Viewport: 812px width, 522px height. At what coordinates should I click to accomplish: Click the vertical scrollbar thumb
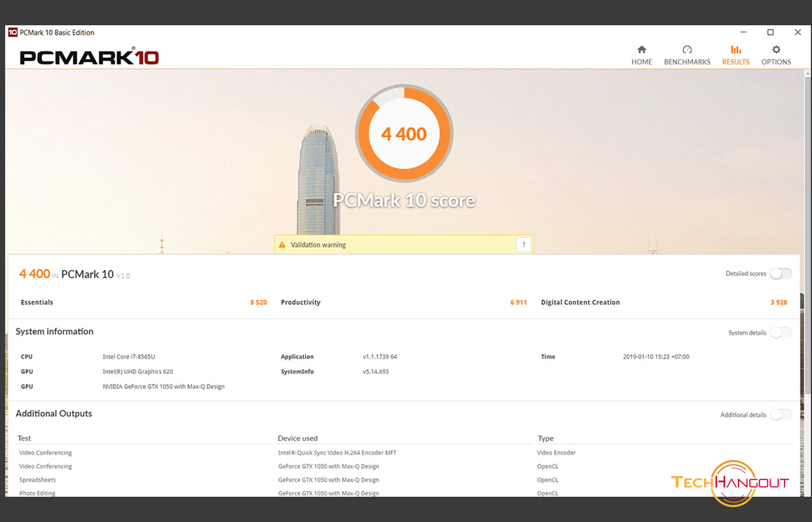coord(807,235)
